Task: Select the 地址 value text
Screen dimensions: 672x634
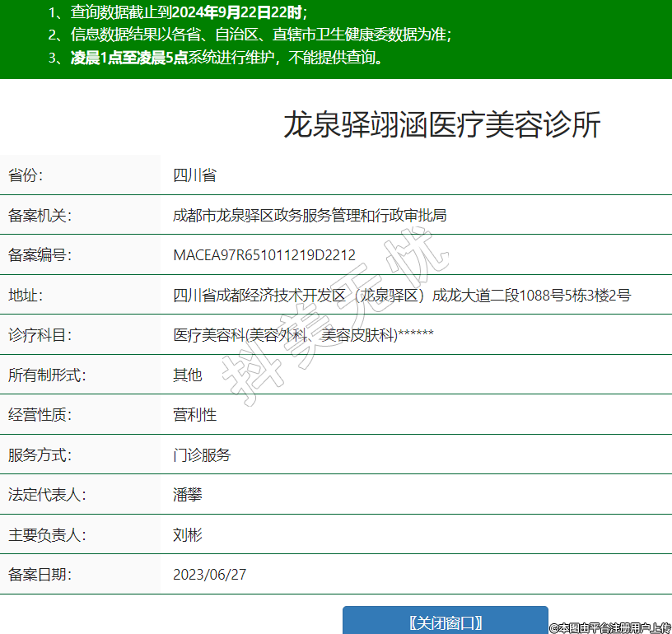Action: (402, 295)
